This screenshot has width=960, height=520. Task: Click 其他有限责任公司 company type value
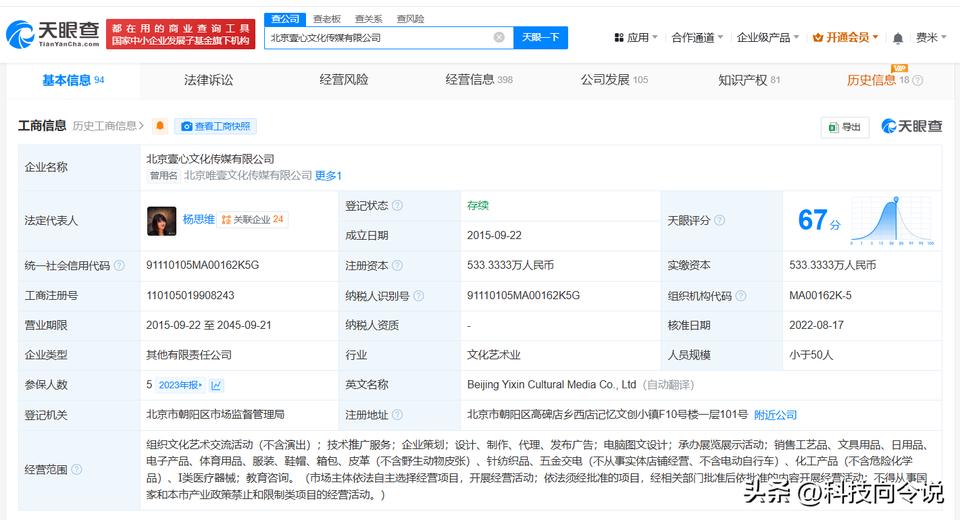point(189,355)
